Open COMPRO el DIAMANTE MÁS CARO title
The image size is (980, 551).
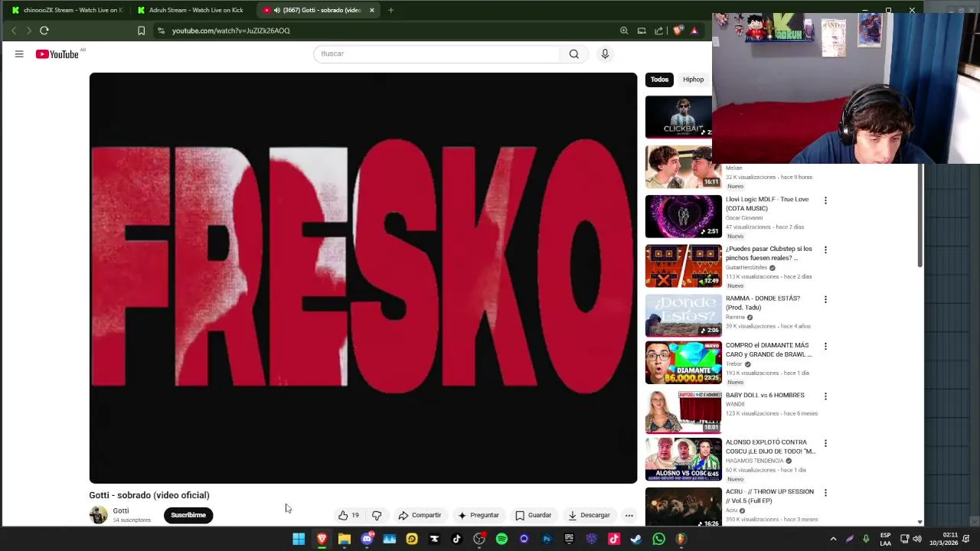(768, 350)
